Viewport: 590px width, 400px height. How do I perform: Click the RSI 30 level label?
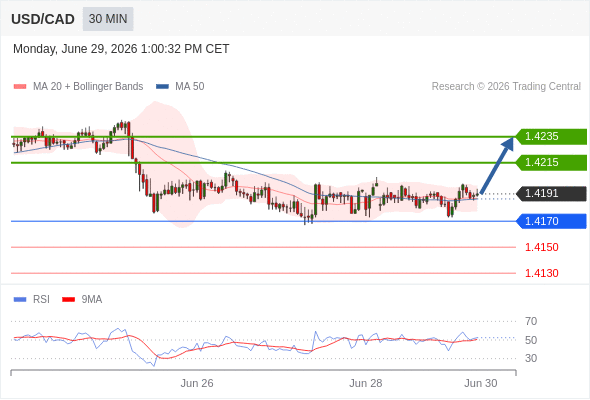tap(531, 358)
